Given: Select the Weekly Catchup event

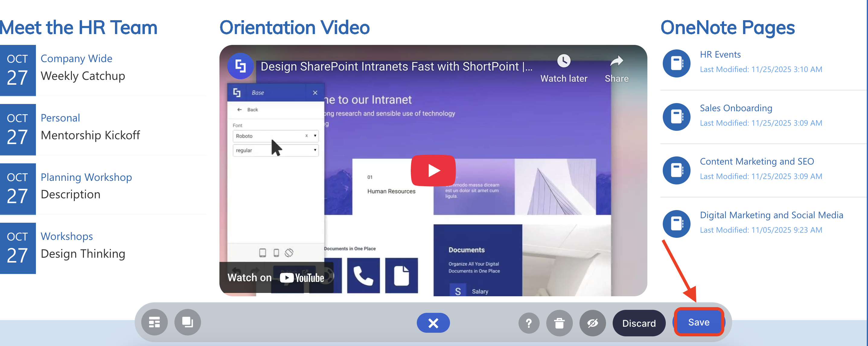Looking at the screenshot, I should (83, 76).
